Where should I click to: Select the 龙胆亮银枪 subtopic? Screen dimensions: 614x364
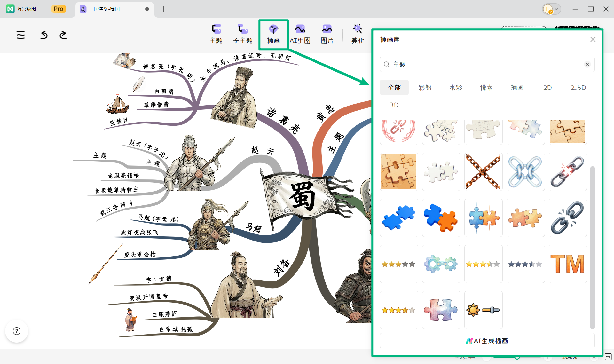click(x=123, y=176)
